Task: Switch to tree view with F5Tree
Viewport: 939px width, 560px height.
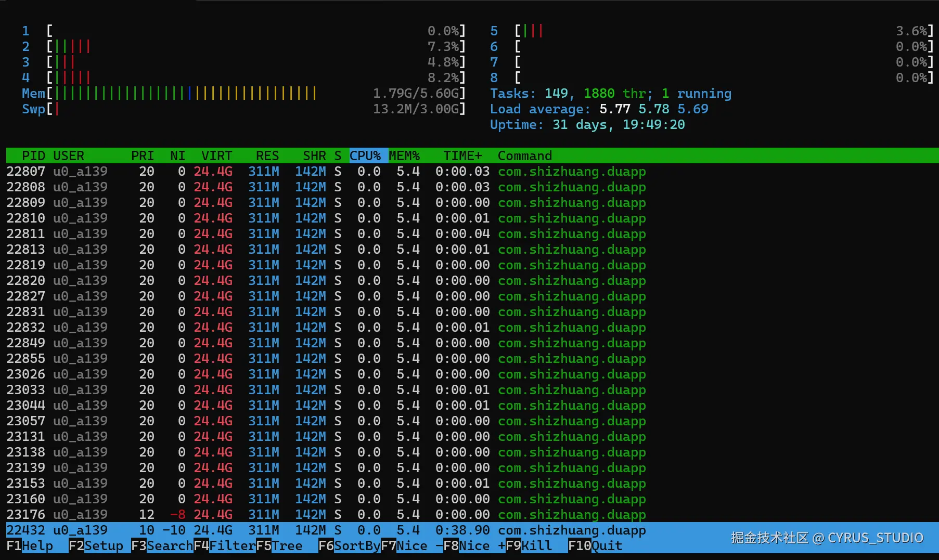Action: coord(279,545)
